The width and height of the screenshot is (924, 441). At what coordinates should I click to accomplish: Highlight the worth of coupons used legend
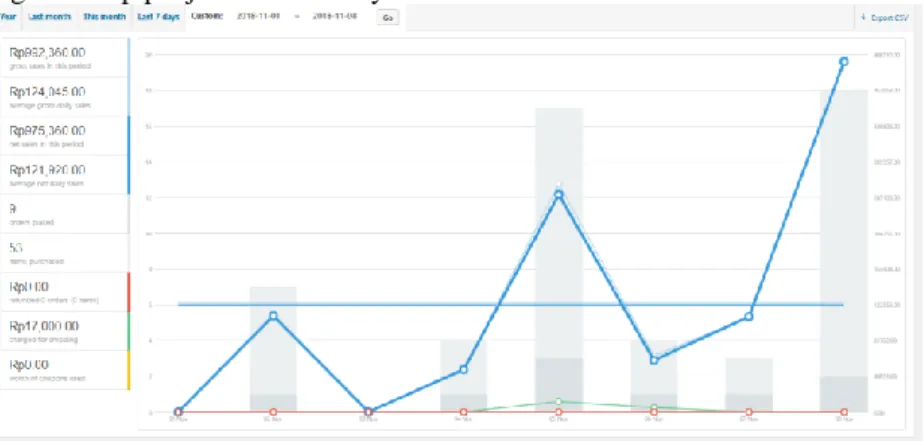65,370
